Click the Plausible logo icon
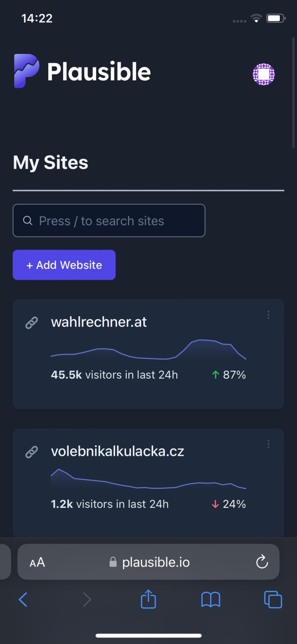The image size is (297, 644). tap(26, 71)
